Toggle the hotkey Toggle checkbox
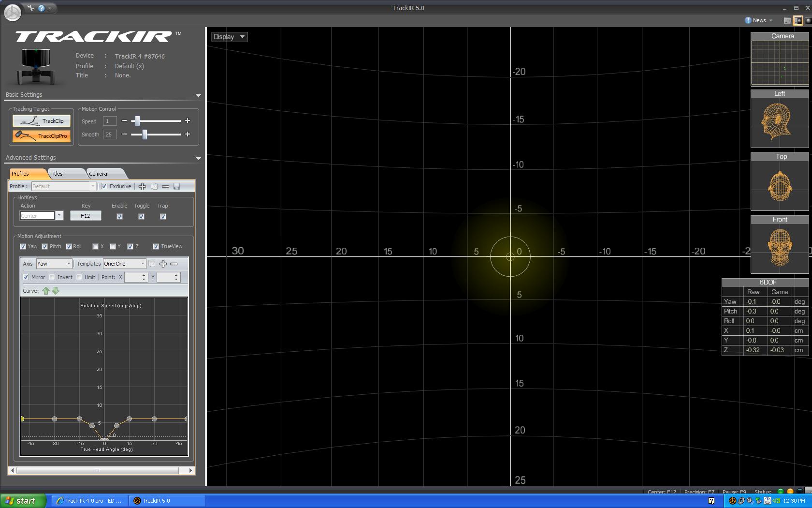Image resolution: width=812 pixels, height=508 pixels. click(x=141, y=216)
